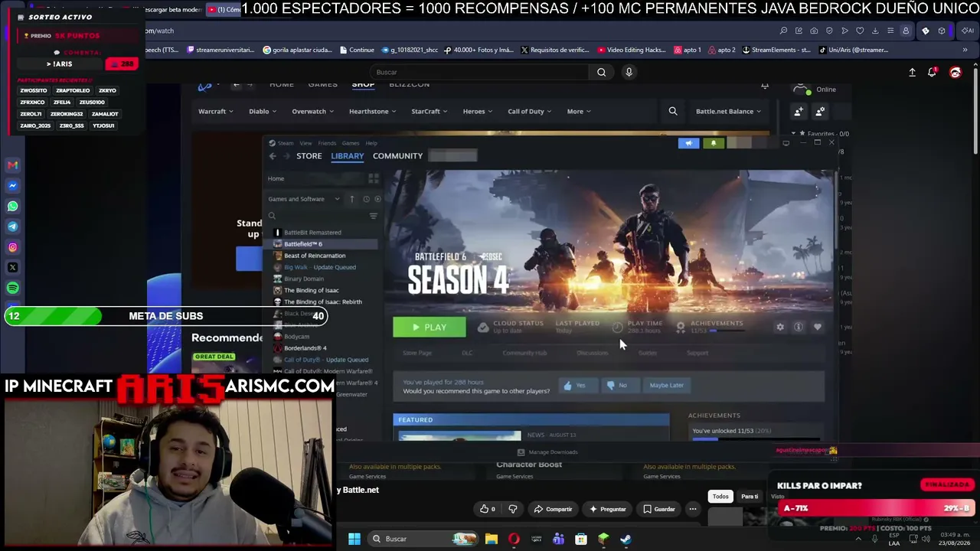Open advanced filters icon beside library search
This screenshot has width=980, height=551.
(374, 216)
